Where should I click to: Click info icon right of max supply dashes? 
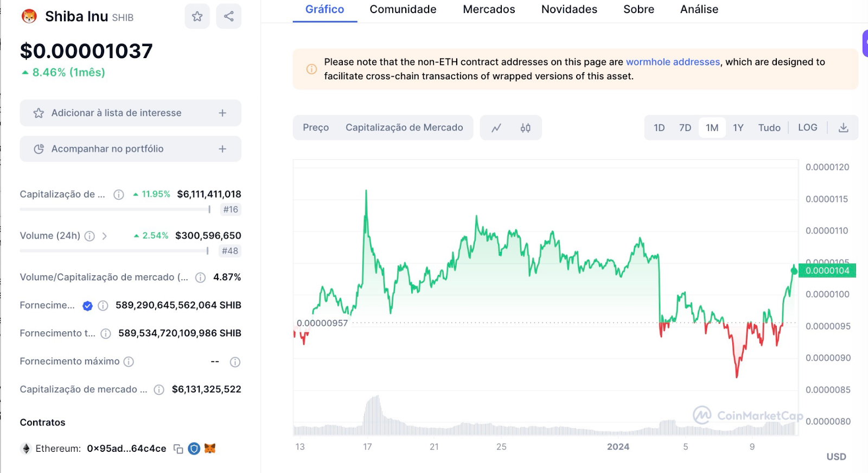(x=235, y=362)
